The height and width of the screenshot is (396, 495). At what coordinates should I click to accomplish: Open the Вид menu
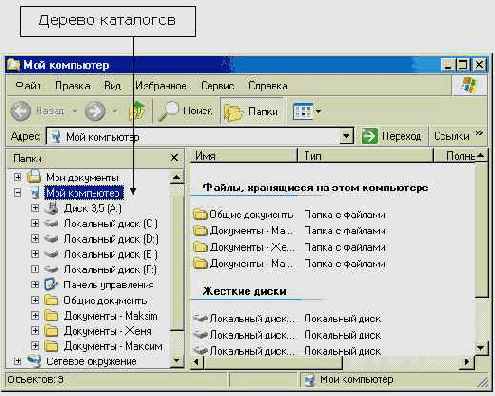pos(112,86)
